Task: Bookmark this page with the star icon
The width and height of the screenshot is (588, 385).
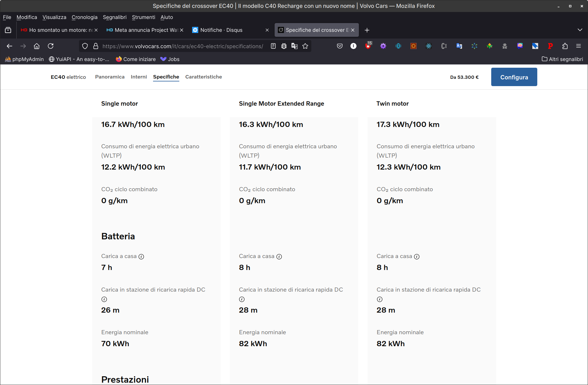Action: 305,46
